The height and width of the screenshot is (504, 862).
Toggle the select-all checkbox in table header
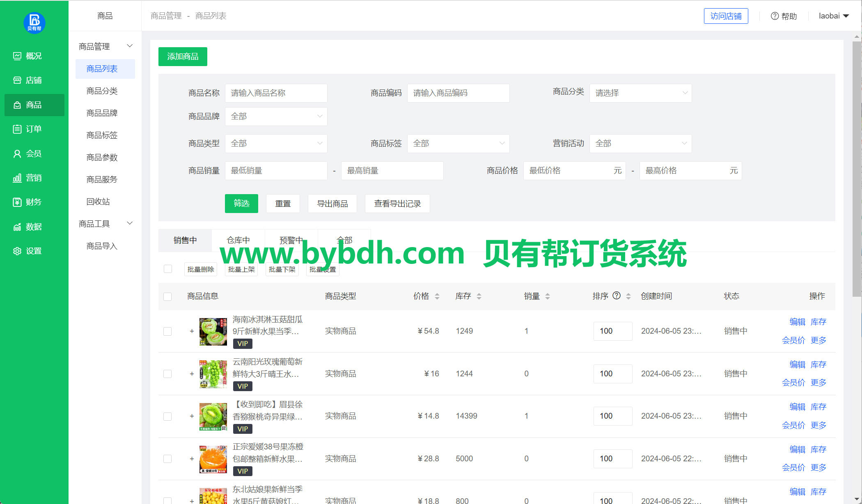[x=167, y=296]
